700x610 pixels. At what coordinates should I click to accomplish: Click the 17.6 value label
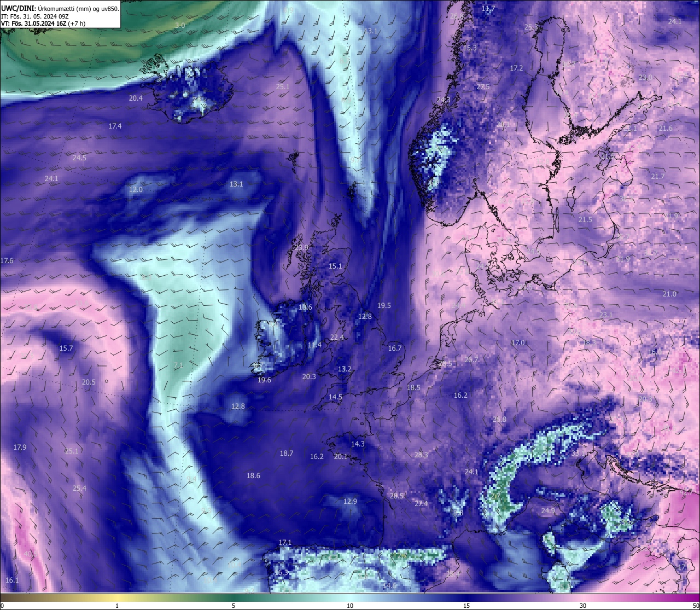(x=7, y=261)
